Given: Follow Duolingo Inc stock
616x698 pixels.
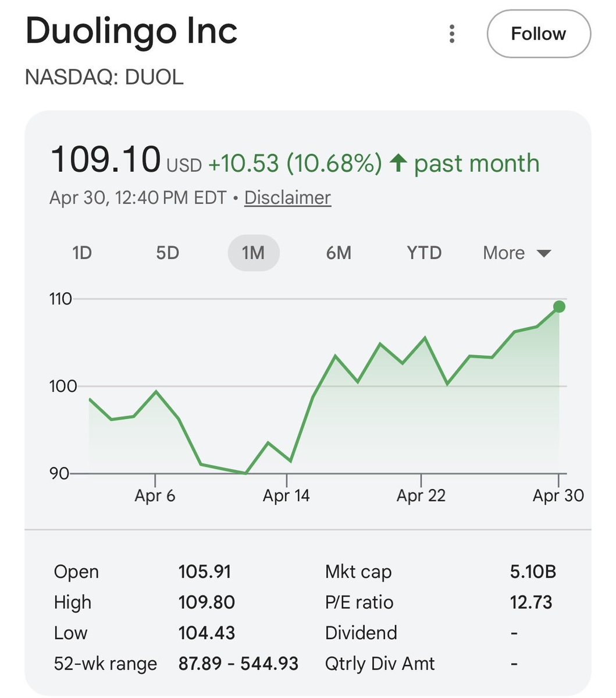Looking at the screenshot, I should pos(539,34).
